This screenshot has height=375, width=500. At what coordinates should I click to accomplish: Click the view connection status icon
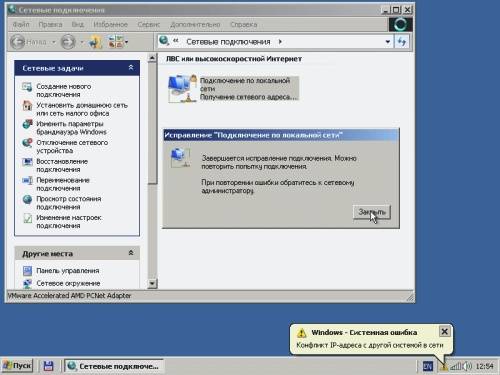[x=27, y=199]
